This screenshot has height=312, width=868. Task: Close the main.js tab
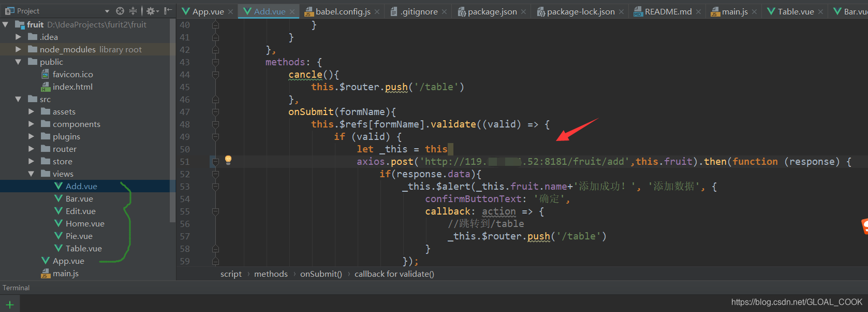click(x=755, y=12)
